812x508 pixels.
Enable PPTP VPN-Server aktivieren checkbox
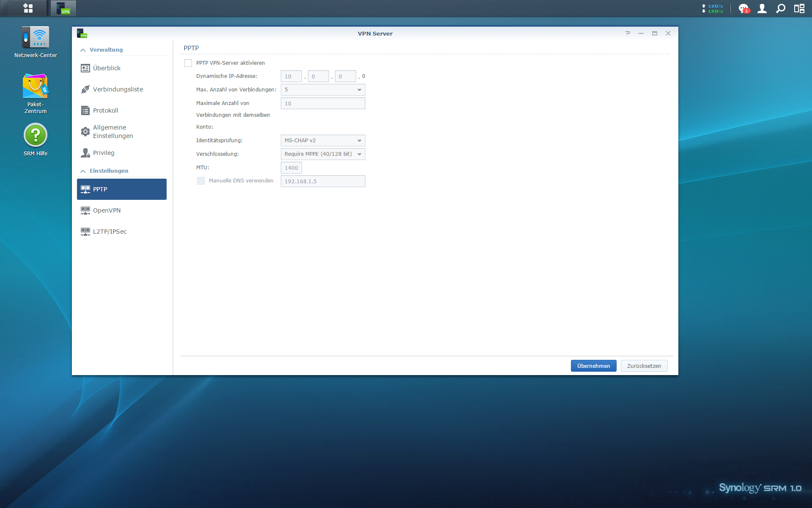click(188, 63)
